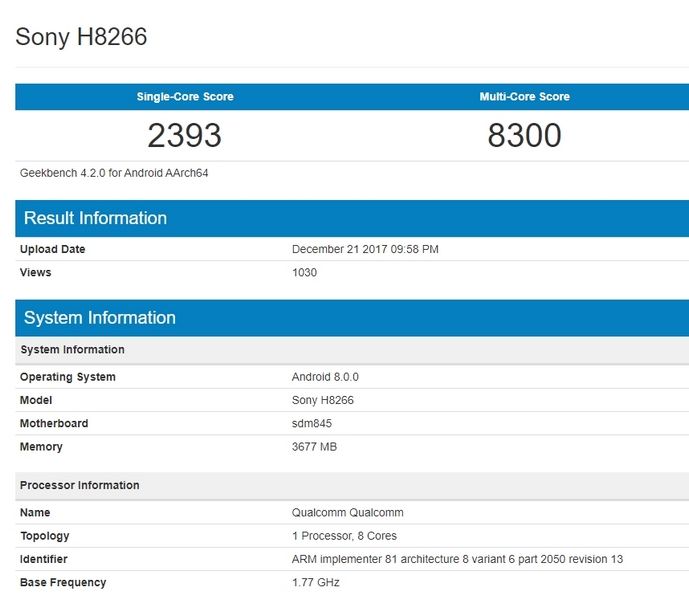The image size is (689, 600).
Task: Click the Topology label
Action: pyautogui.click(x=45, y=536)
